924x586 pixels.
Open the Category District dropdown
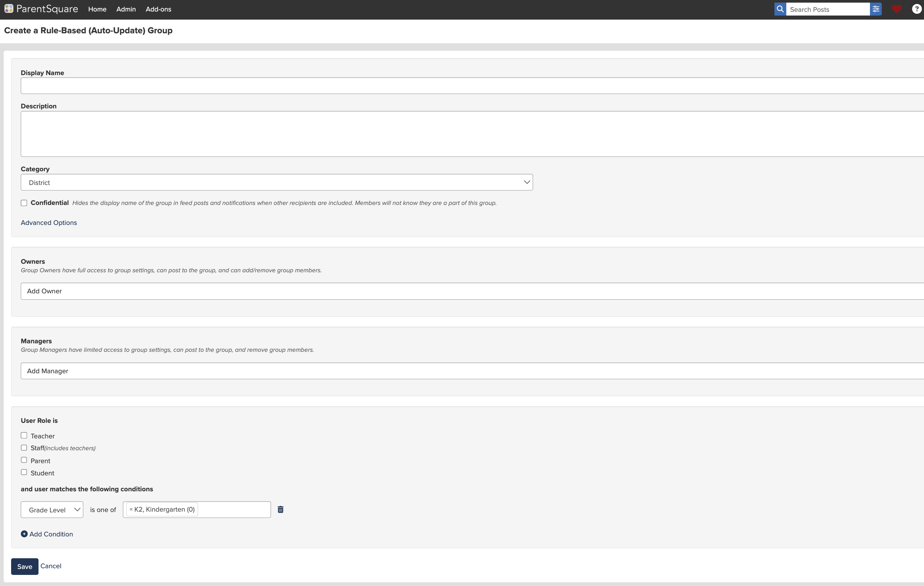tap(276, 182)
